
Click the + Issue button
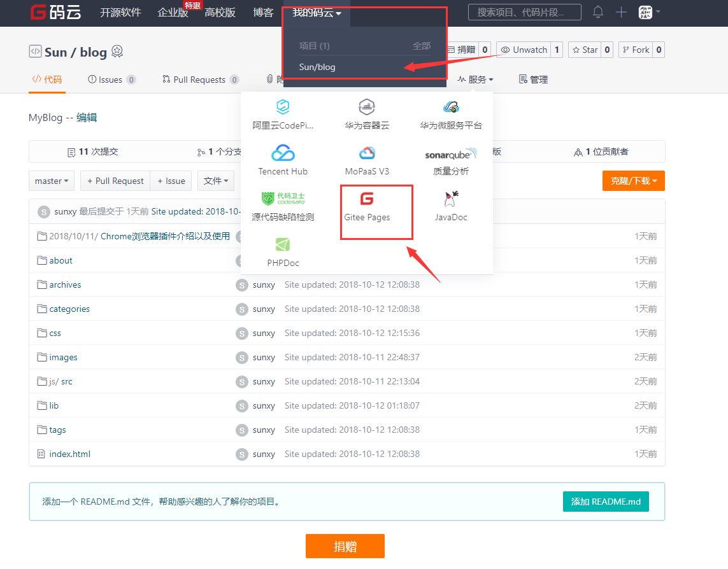171,181
